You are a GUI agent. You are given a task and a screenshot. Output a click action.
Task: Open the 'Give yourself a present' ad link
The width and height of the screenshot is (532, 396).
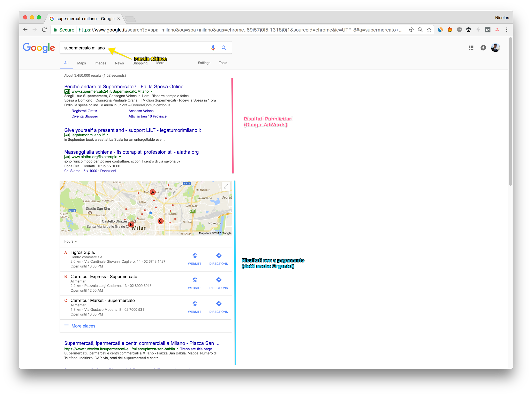[x=132, y=130]
